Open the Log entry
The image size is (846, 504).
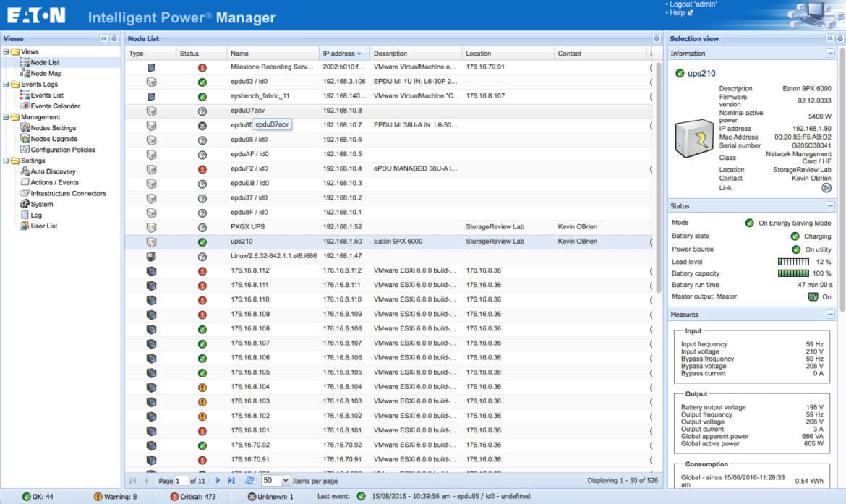35,215
